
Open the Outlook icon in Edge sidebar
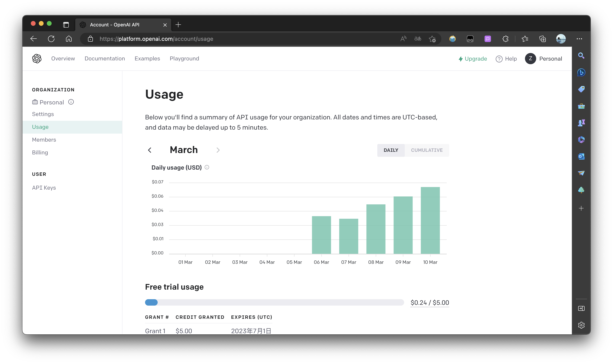click(581, 156)
